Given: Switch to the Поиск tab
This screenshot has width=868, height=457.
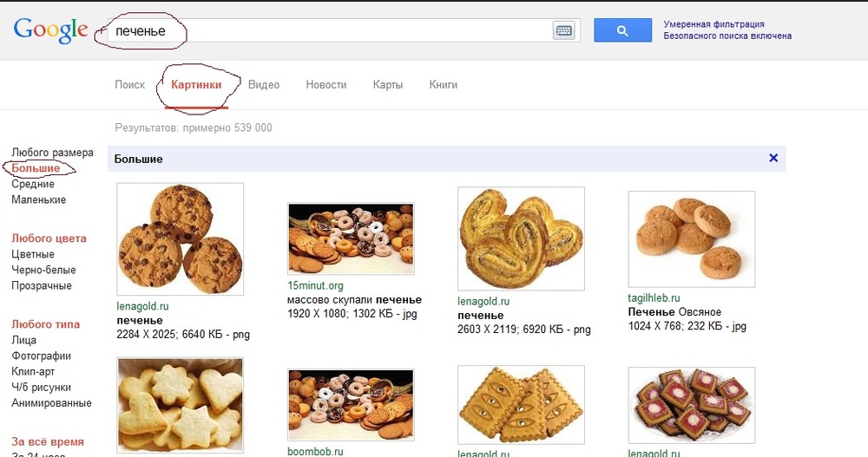Looking at the screenshot, I should pos(130,85).
